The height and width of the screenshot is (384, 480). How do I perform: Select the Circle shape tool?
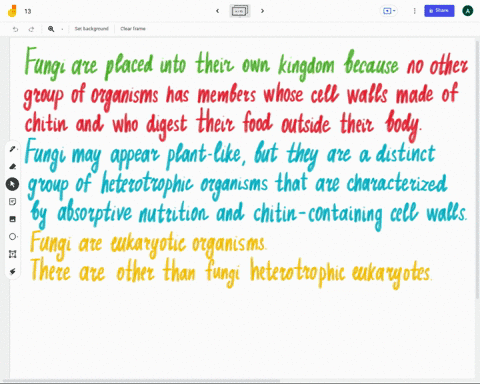[x=13, y=237]
